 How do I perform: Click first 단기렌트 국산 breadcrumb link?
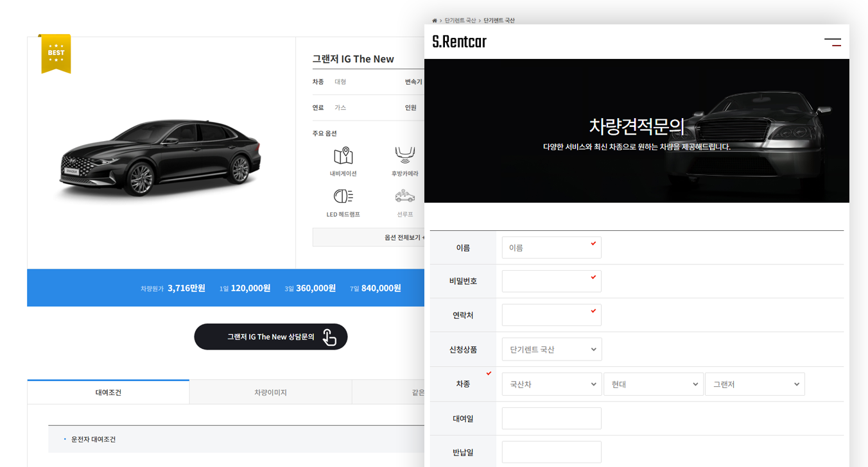(460, 21)
